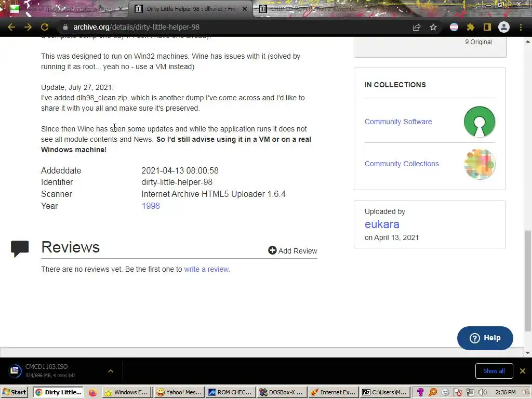This screenshot has width=532, height=399.
Task: Click the vertical page scrollbar thumb
Action: tap(528, 281)
